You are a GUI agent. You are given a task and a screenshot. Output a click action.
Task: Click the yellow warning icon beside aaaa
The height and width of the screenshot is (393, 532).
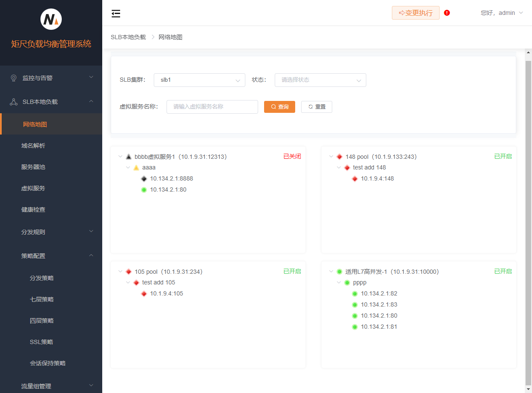(136, 168)
